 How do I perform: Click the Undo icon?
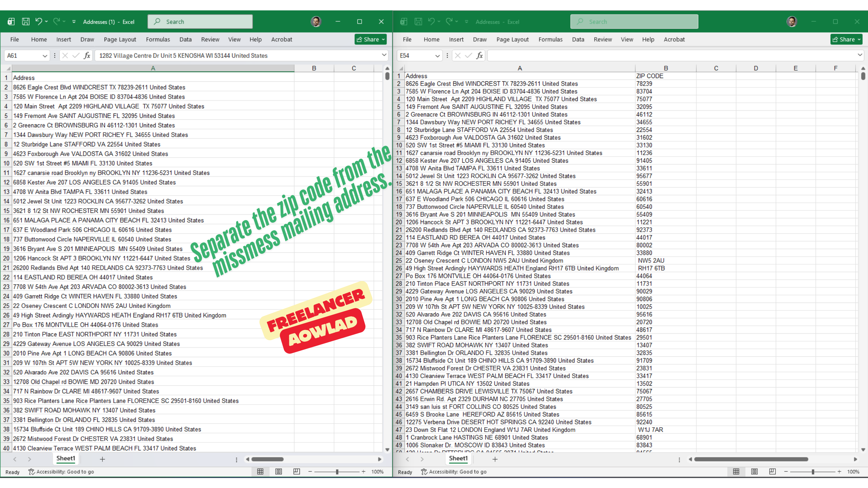click(x=39, y=21)
